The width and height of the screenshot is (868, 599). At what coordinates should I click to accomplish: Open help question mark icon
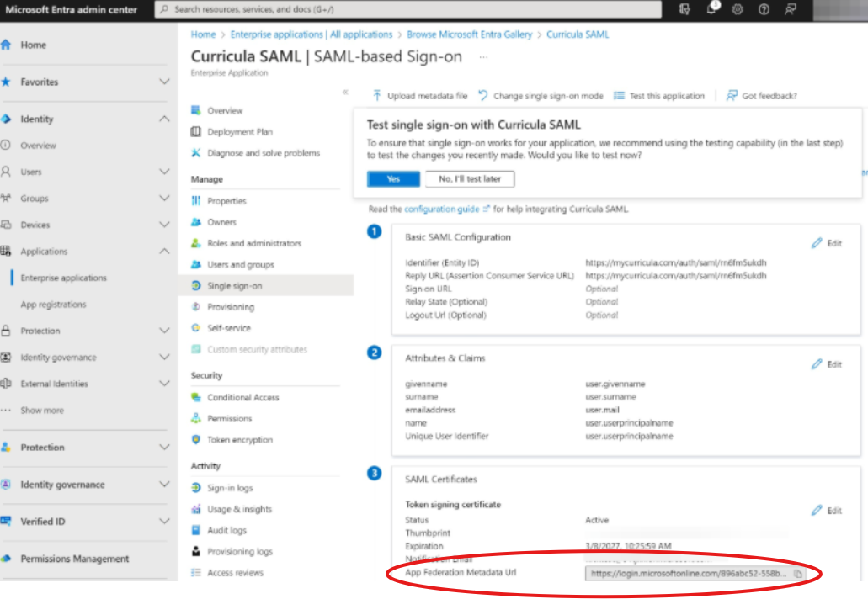coord(764,9)
